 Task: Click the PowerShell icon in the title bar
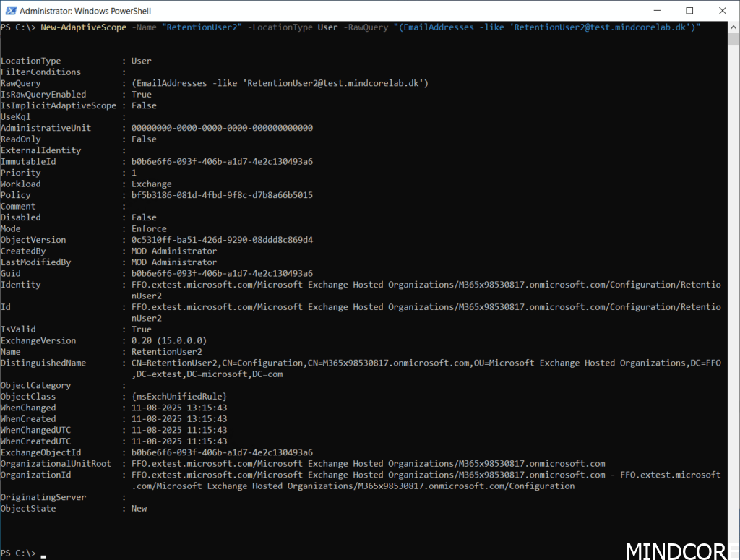[x=10, y=11]
